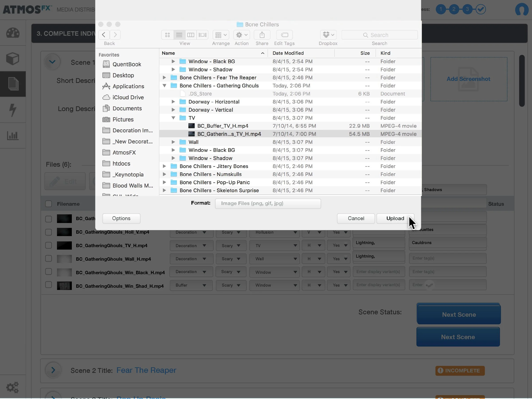This screenshot has width=532, height=399.
Task: Open the Dropbox toolbar menu
Action: click(328, 35)
